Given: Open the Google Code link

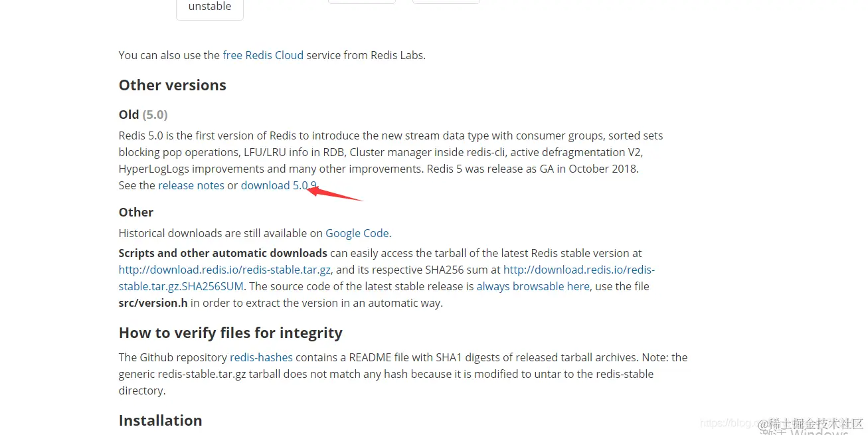Looking at the screenshot, I should point(357,233).
